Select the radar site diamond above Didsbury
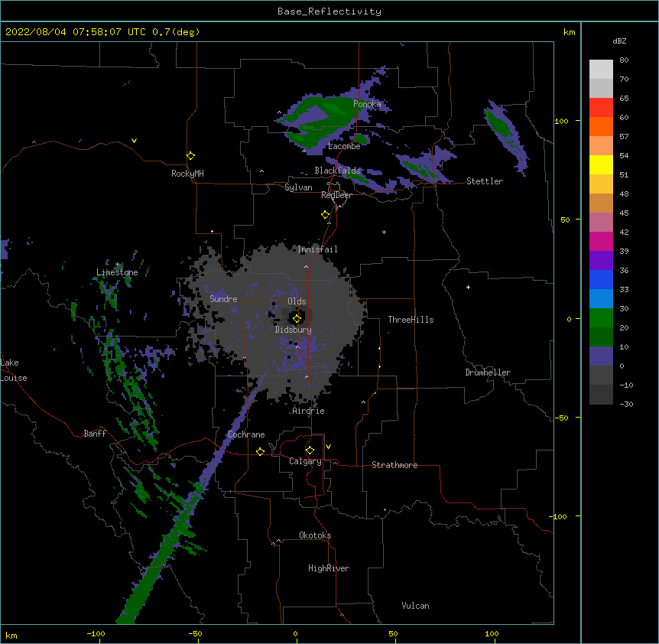Viewport: 659px width, 644px height. click(x=297, y=318)
